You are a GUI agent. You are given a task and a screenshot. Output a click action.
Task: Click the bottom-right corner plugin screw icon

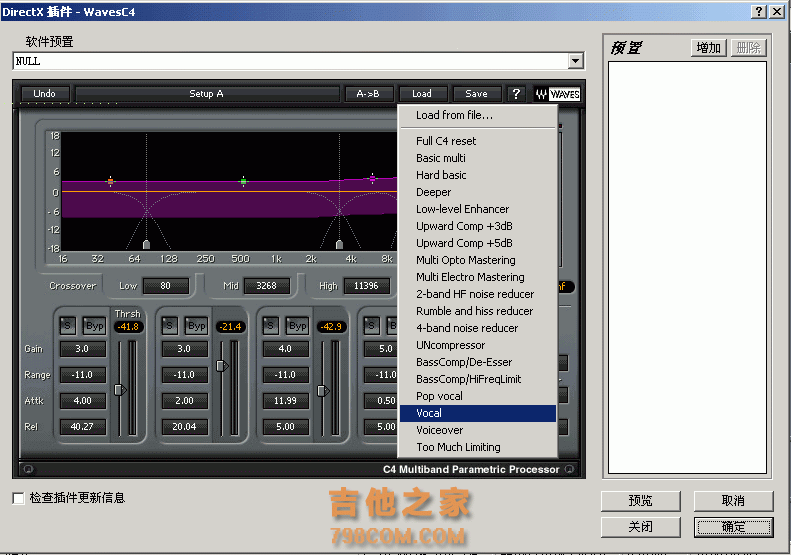[570, 469]
